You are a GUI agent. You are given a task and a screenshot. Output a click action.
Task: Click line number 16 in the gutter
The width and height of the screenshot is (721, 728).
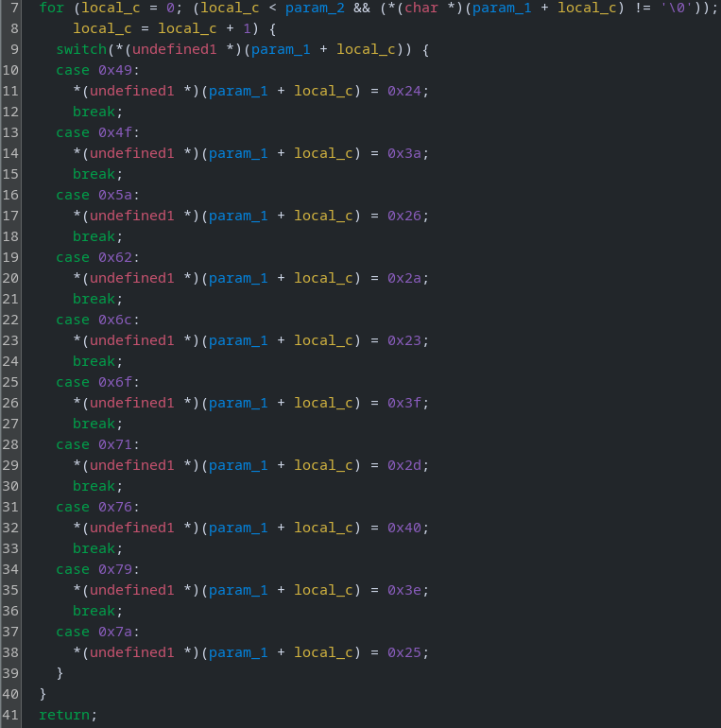pos(10,195)
